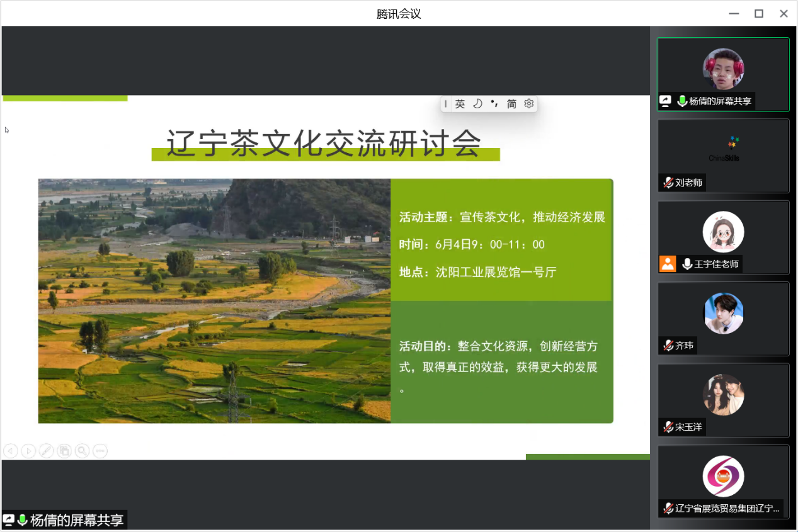This screenshot has width=798, height=532.
Task: Click the screen share icon on 杨倩's participant tile
Action: coord(665,101)
